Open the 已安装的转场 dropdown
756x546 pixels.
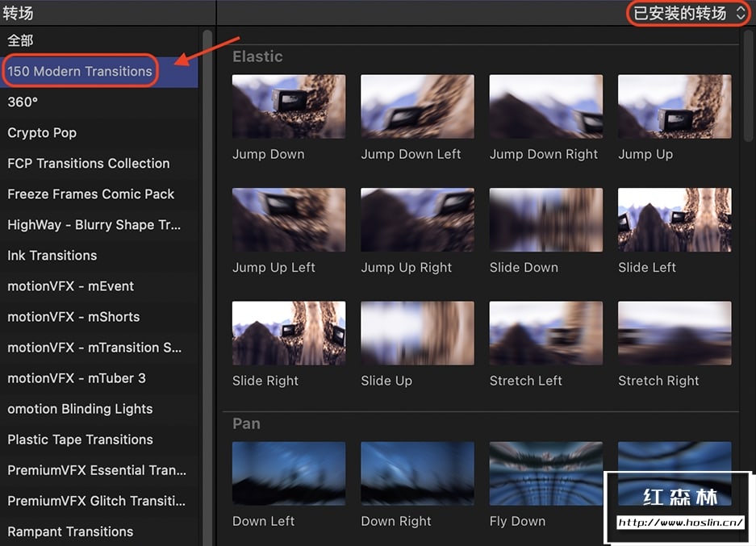point(688,13)
